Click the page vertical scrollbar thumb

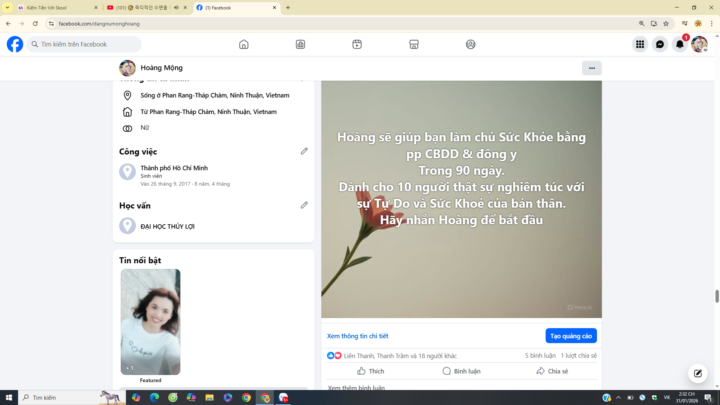pyautogui.click(x=717, y=296)
